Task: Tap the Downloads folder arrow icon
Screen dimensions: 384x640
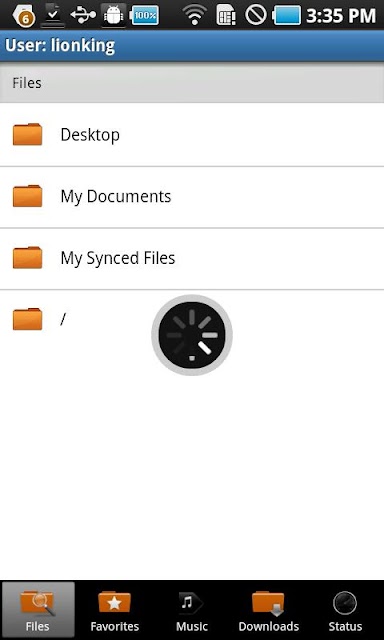Action: (x=269, y=602)
